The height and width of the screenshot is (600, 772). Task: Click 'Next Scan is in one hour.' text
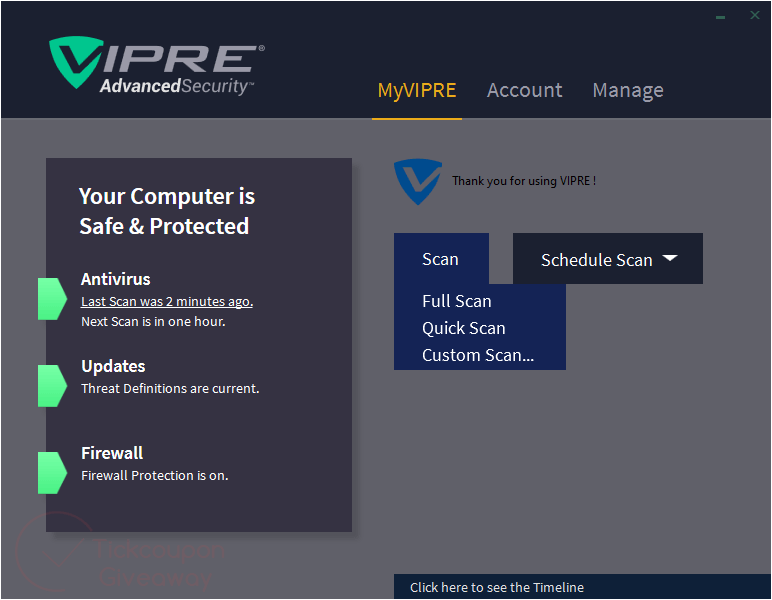pos(153,321)
